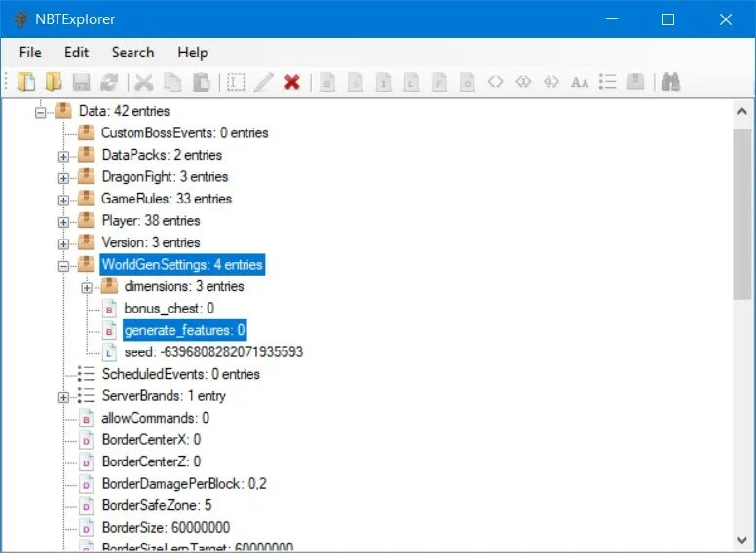Click the scrollbar down arrow
The height and width of the screenshot is (553, 756).
(x=742, y=539)
